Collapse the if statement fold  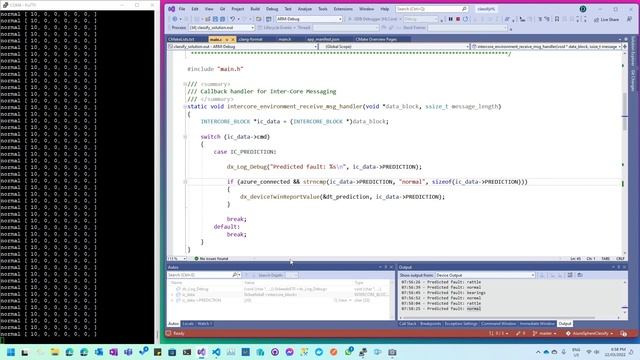click(x=185, y=182)
